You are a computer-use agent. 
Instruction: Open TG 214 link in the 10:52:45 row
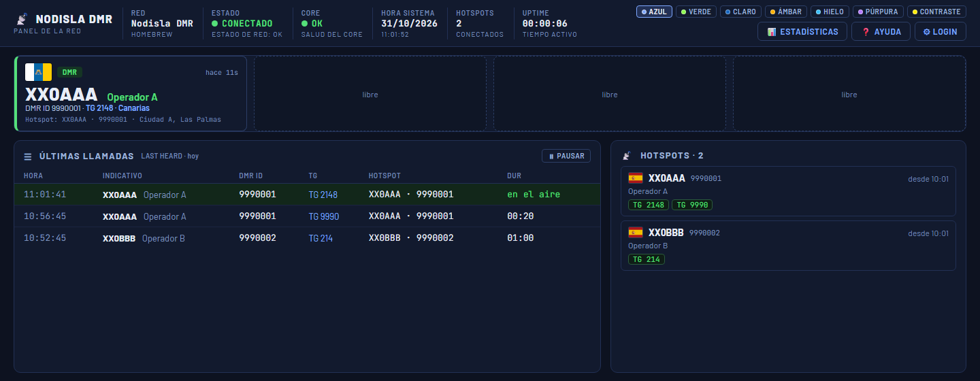pyautogui.click(x=321, y=238)
